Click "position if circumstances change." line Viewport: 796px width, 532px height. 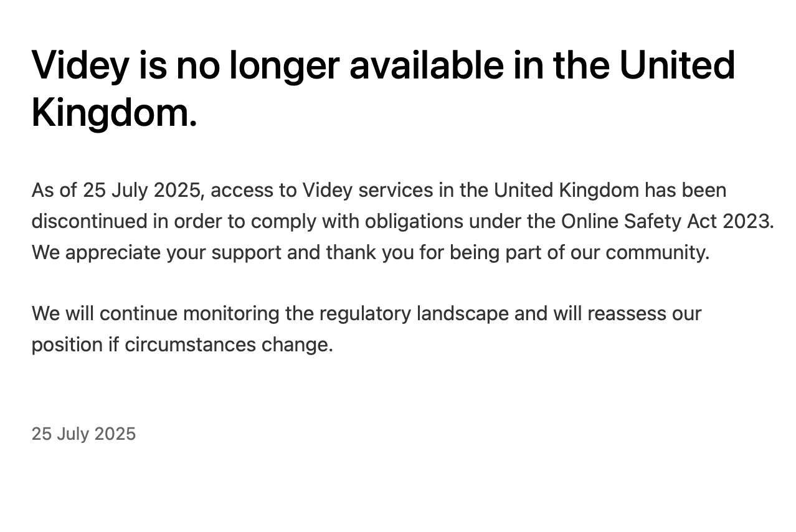click(182, 344)
